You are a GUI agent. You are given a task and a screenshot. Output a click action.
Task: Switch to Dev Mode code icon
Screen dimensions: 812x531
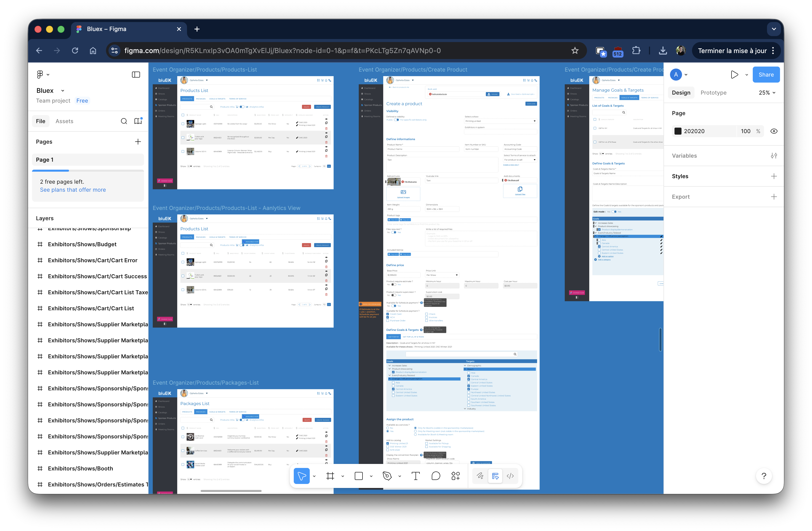[x=510, y=476]
